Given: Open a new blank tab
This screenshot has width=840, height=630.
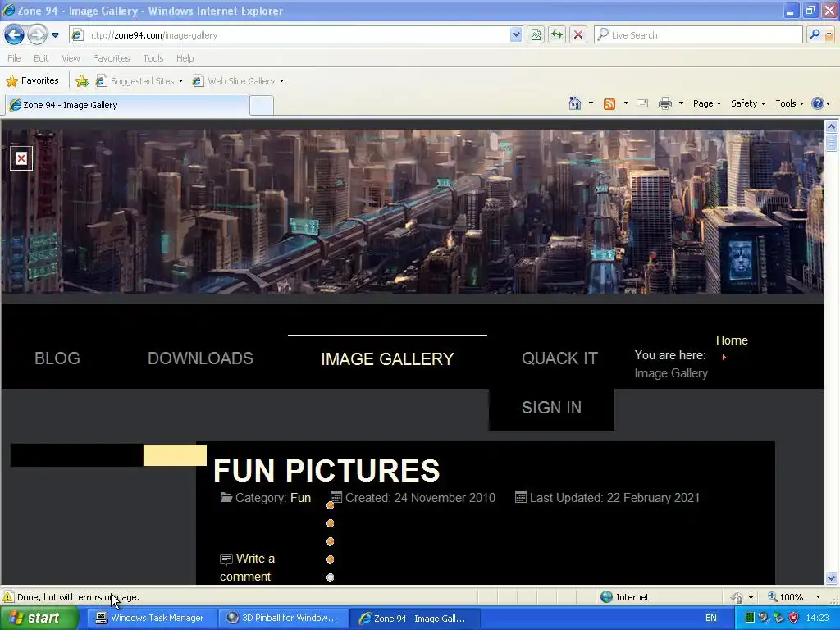Looking at the screenshot, I should pos(262,106).
